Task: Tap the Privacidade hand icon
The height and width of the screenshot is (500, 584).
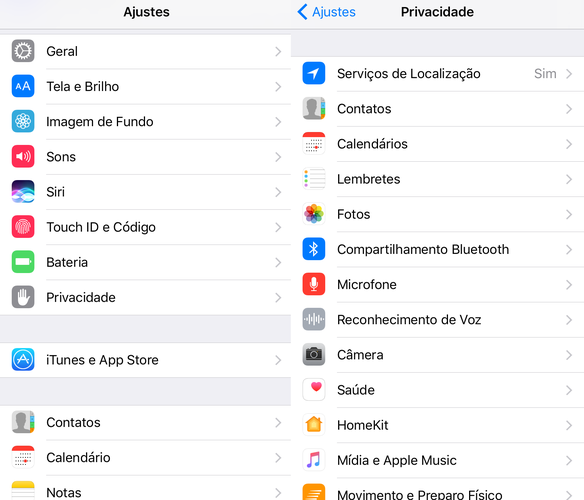Action: [x=23, y=297]
